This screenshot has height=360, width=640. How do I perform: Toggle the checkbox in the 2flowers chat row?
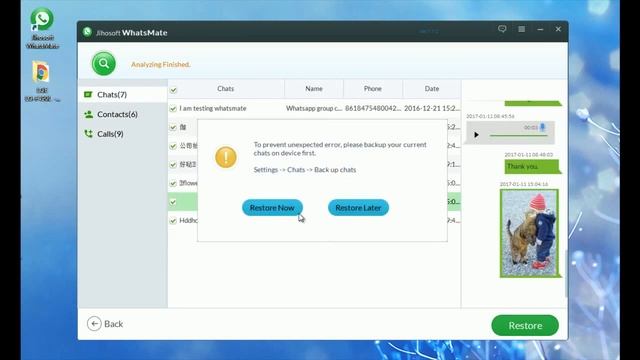[173, 183]
